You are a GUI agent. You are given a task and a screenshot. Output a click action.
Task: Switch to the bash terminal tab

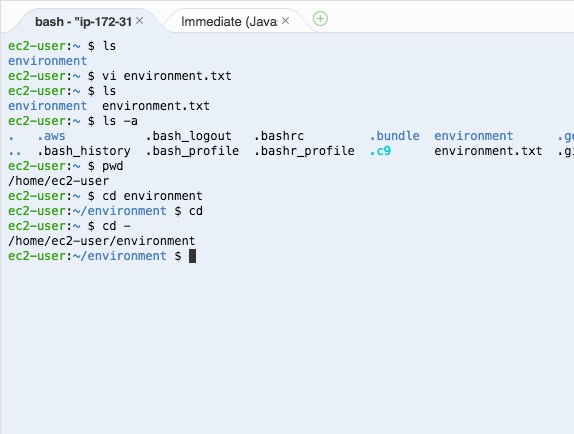coord(83,22)
